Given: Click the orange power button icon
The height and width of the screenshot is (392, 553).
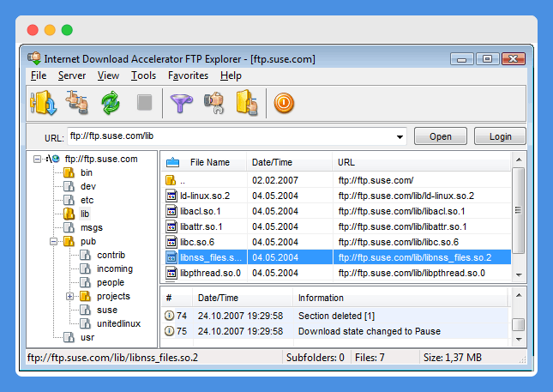Looking at the screenshot, I should tap(284, 103).
